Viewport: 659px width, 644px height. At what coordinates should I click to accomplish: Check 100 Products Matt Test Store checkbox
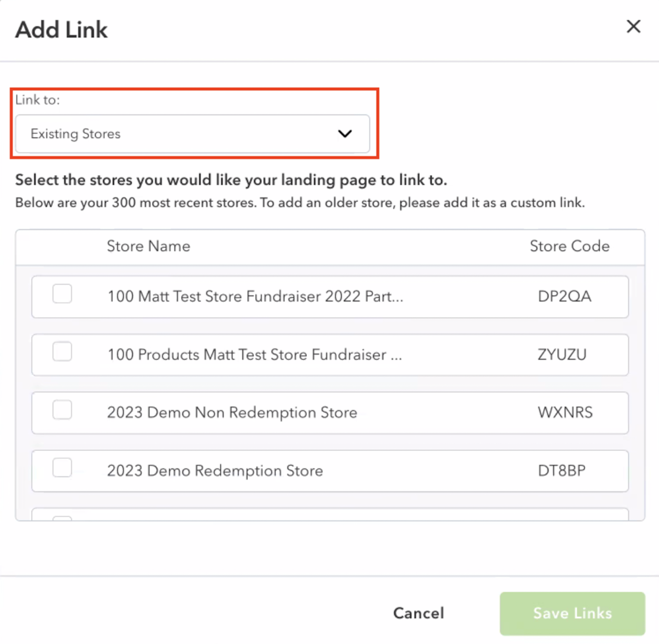[x=62, y=352]
